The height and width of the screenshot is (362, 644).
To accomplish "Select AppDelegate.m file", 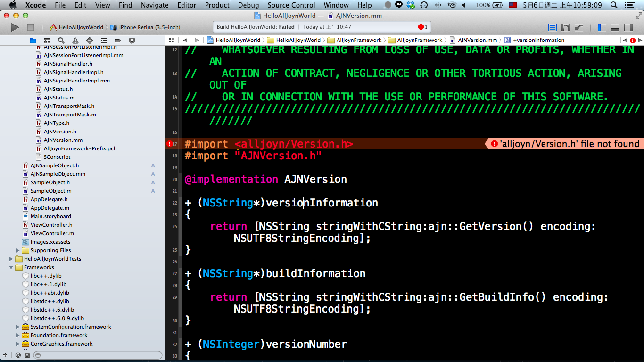I will (50, 208).
